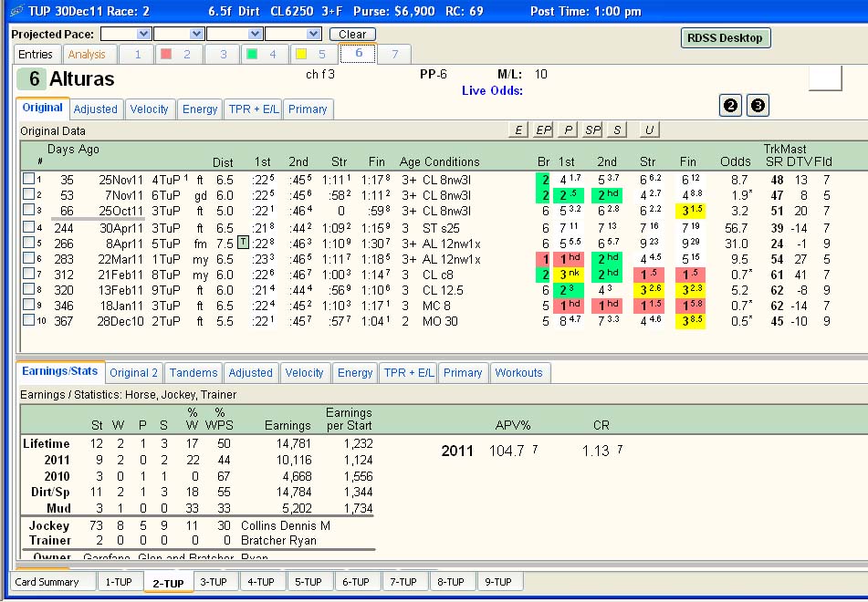Screen dimensions: 868x602
Task: Open the lower Velocity tab
Action: click(305, 372)
